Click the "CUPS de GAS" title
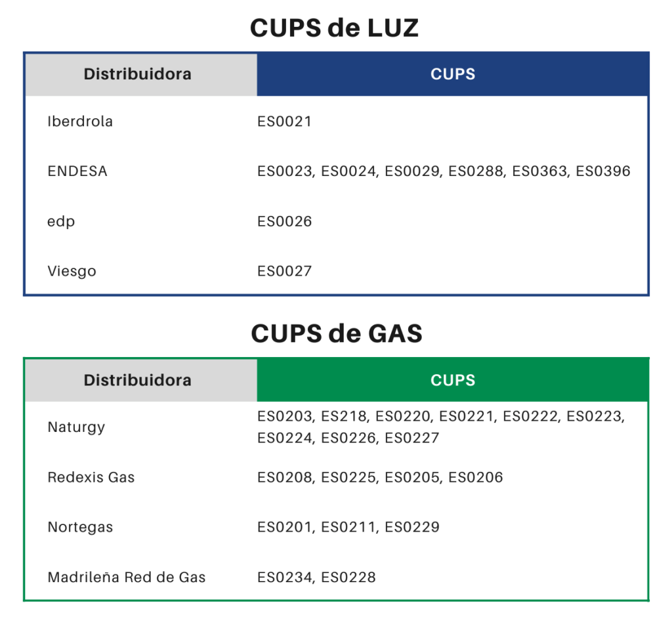 coord(336,333)
